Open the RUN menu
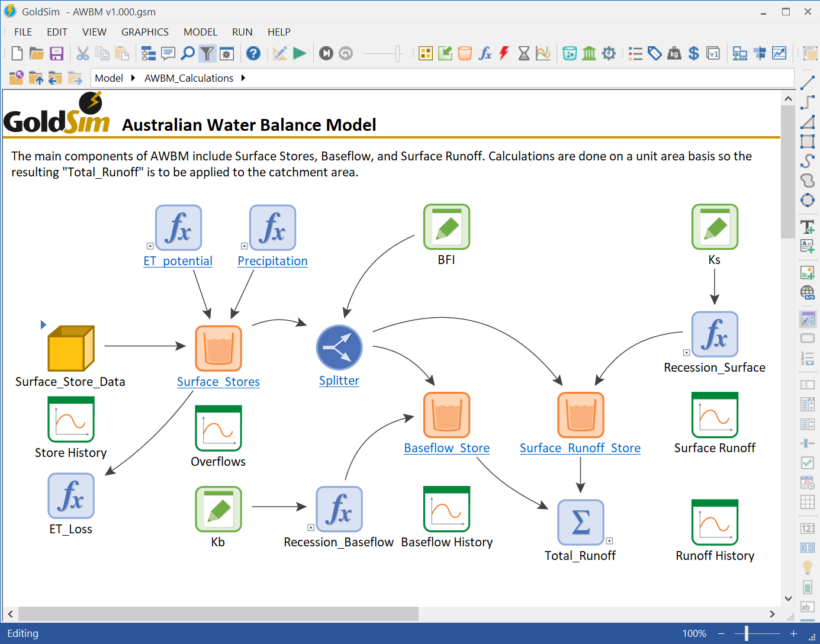 click(x=242, y=32)
